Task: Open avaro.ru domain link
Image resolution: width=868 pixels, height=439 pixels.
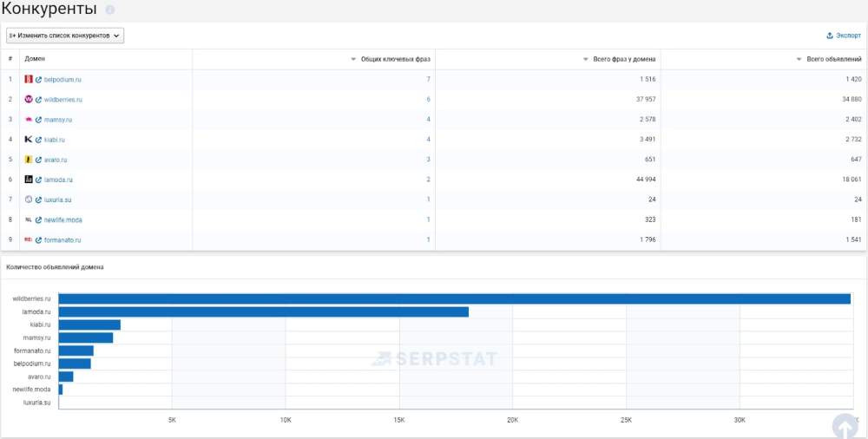Action: coord(56,160)
